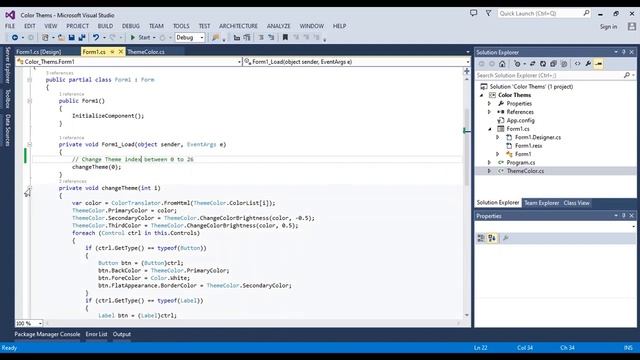This screenshot has height=360, width=640.
Task: Open the Package Manager Console tab
Action: (x=47, y=334)
